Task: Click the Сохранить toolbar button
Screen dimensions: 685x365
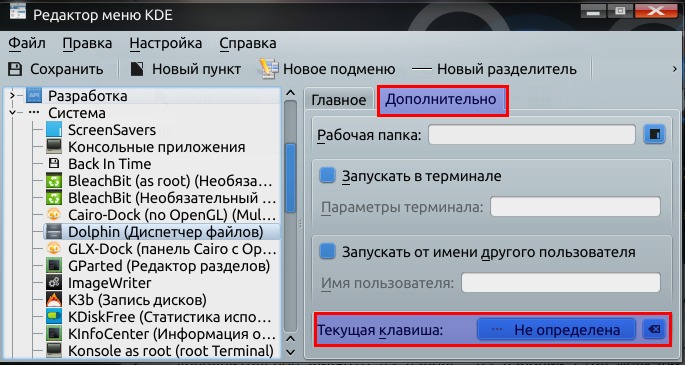Action: pos(56,69)
